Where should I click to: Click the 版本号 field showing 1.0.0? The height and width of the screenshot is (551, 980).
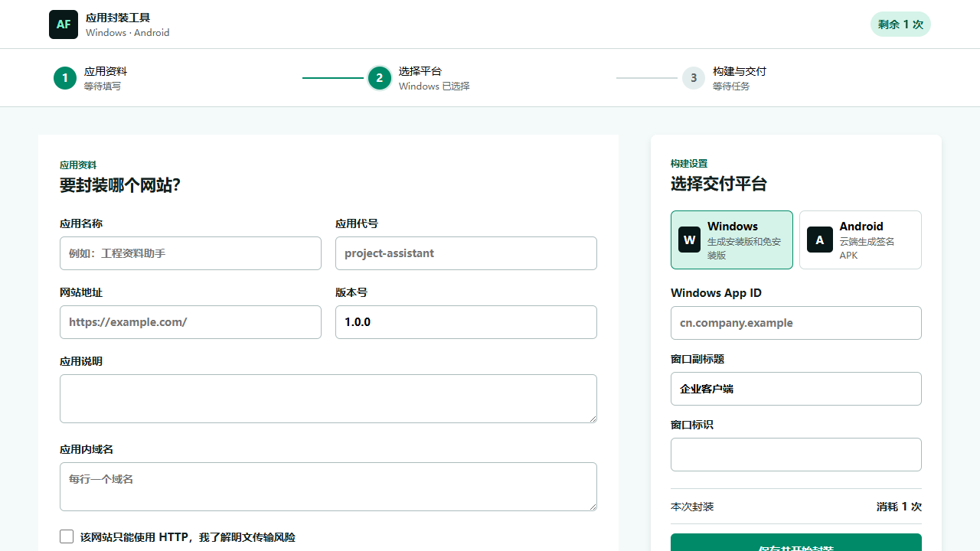coord(466,322)
